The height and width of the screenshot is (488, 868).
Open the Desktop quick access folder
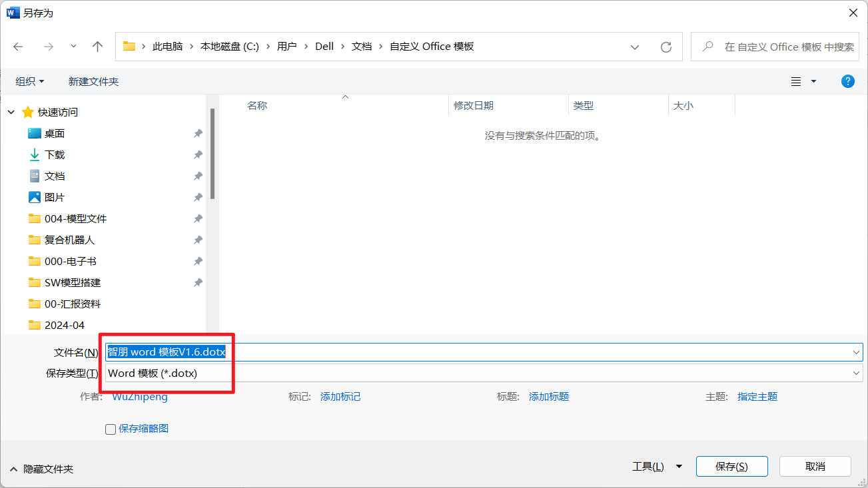(x=55, y=133)
